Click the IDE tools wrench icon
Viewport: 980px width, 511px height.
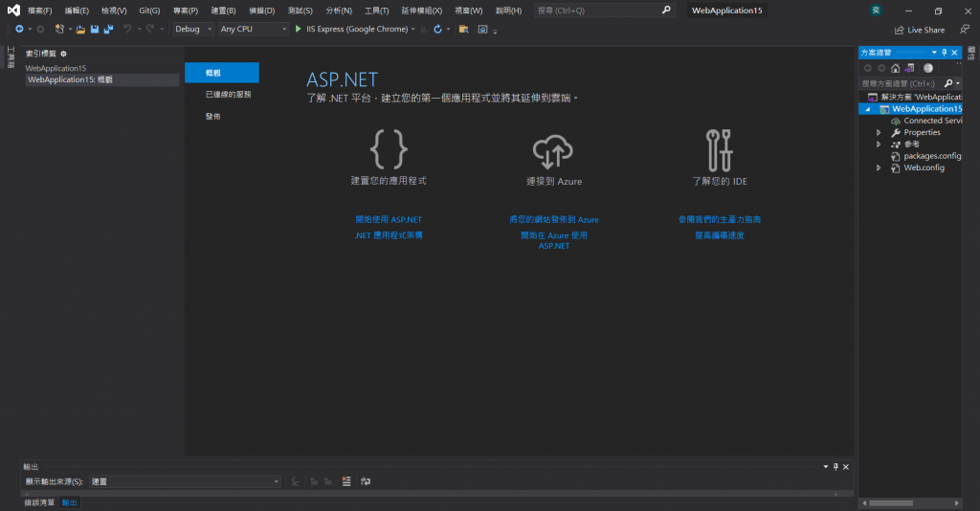(x=720, y=150)
